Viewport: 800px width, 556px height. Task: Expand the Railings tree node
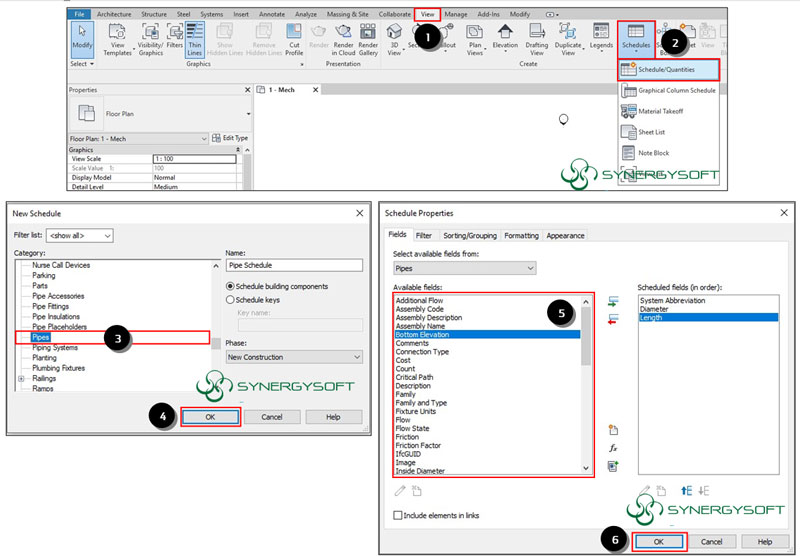[22, 379]
